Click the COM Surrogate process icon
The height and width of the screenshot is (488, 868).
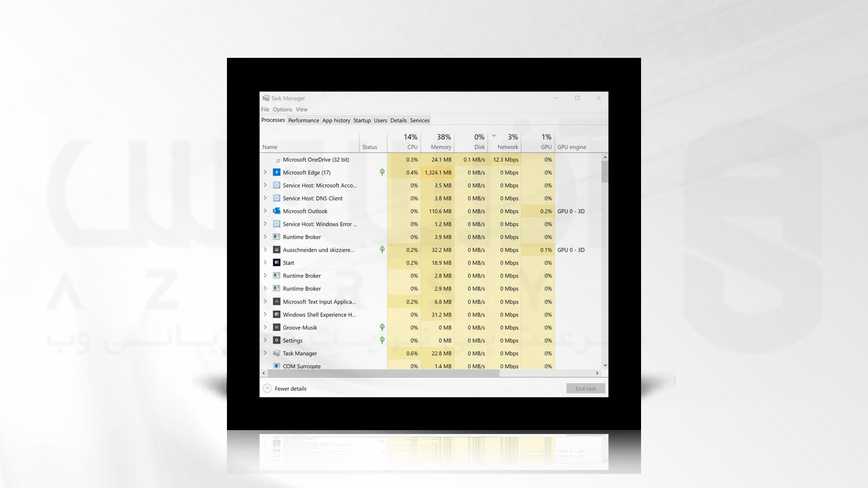[x=277, y=366]
